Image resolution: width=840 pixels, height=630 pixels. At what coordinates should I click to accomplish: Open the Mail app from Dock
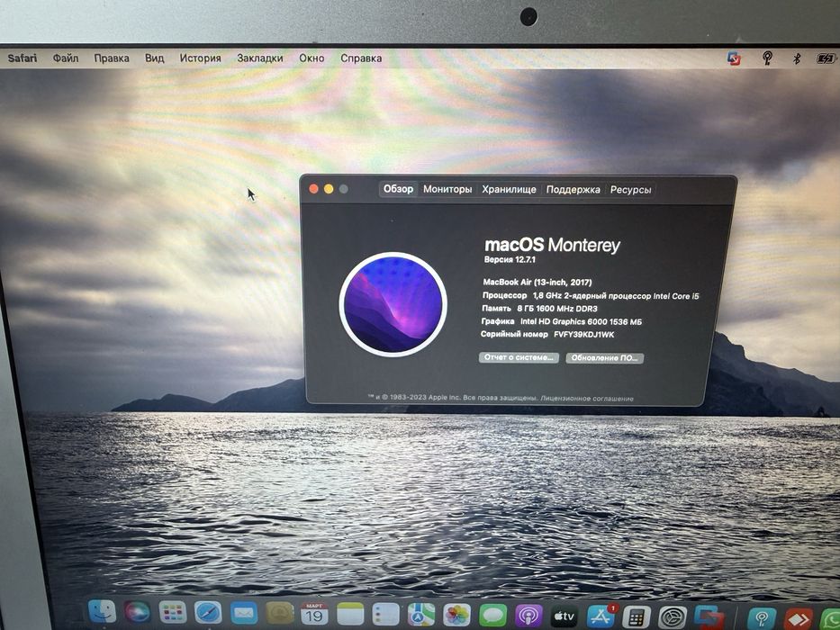coord(244,614)
